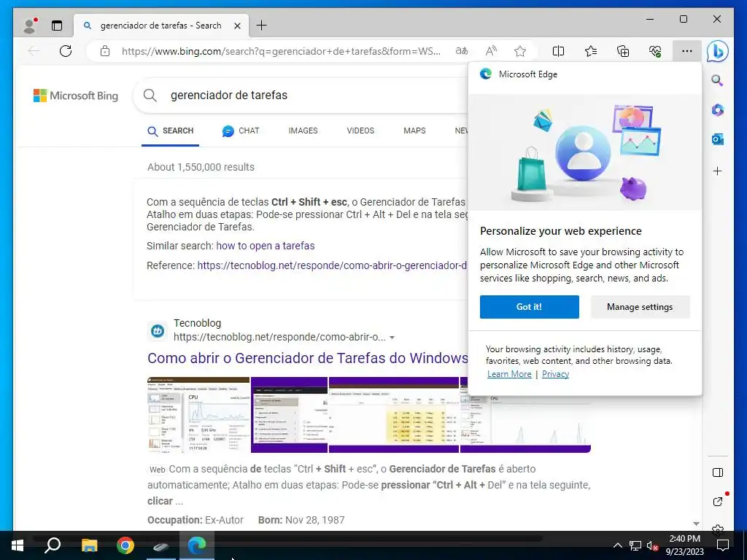Expand the Tecnoblog URL dropdown arrow
This screenshot has width=747, height=560.
coord(392,337)
